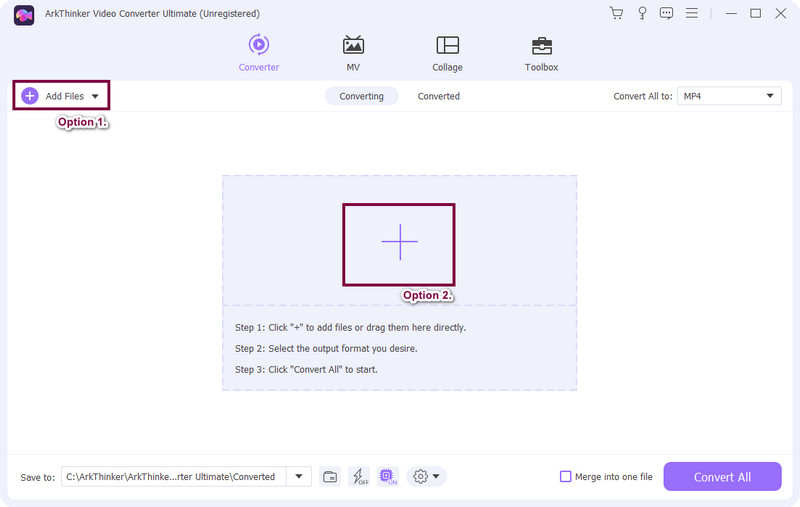The height and width of the screenshot is (507, 800).
Task: Select the Converted tab
Action: [439, 96]
